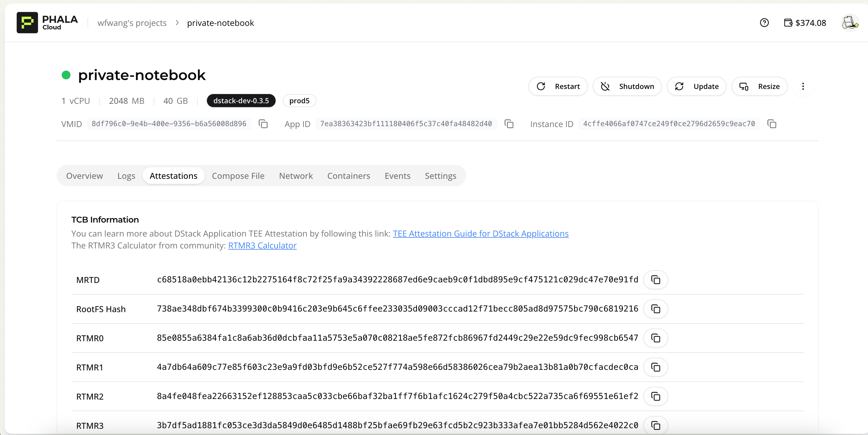The width and height of the screenshot is (868, 435).
Task: Open the Compose File tab
Action: coord(238,176)
